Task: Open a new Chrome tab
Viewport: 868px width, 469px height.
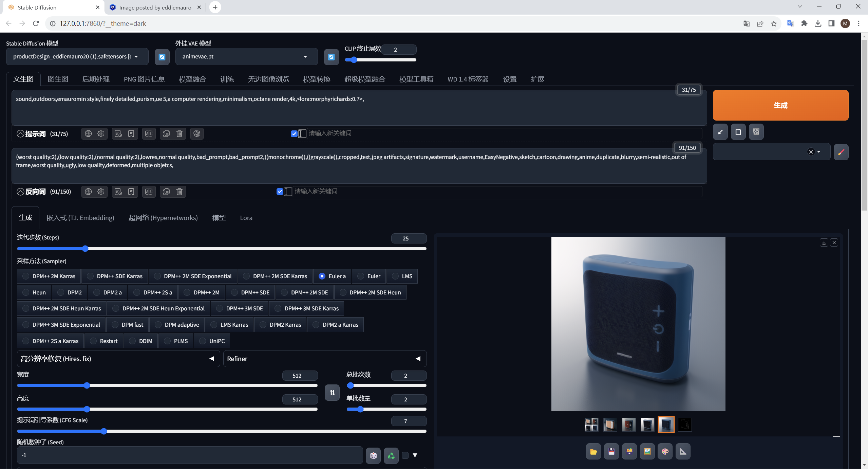Action: (215, 7)
